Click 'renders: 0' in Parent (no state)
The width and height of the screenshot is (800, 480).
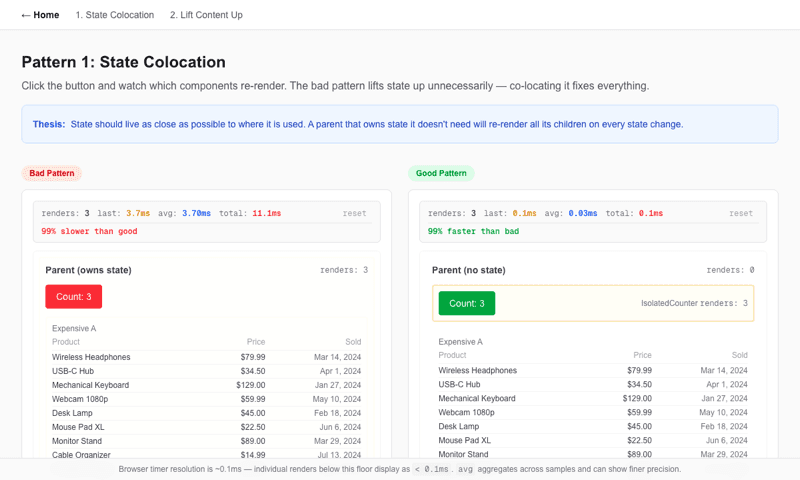[730, 270]
